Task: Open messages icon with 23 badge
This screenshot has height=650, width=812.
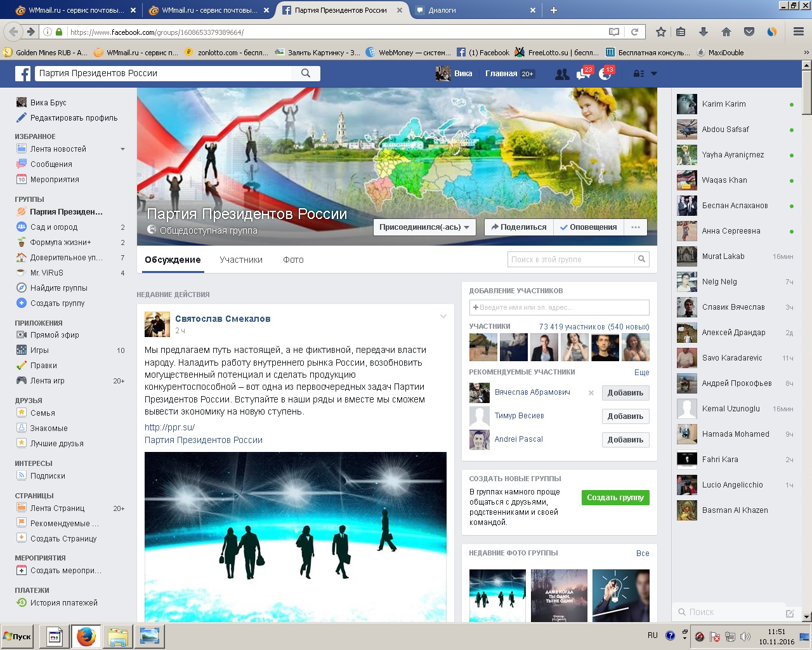Action: (583, 74)
